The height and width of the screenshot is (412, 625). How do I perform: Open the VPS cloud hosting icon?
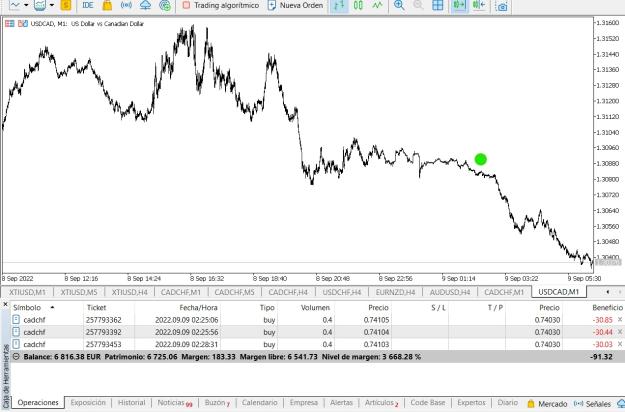pyautogui.click(x=145, y=6)
